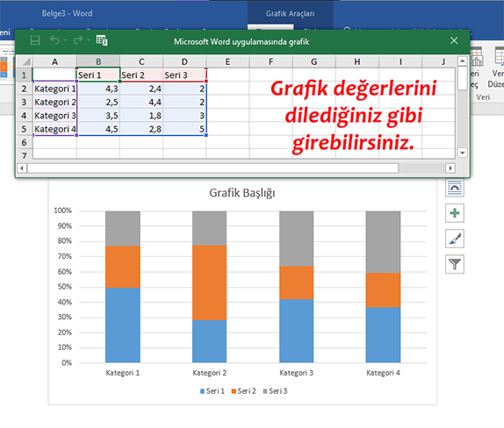Select column B header
Image resolution: width=504 pixels, height=428 pixels.
[98, 61]
